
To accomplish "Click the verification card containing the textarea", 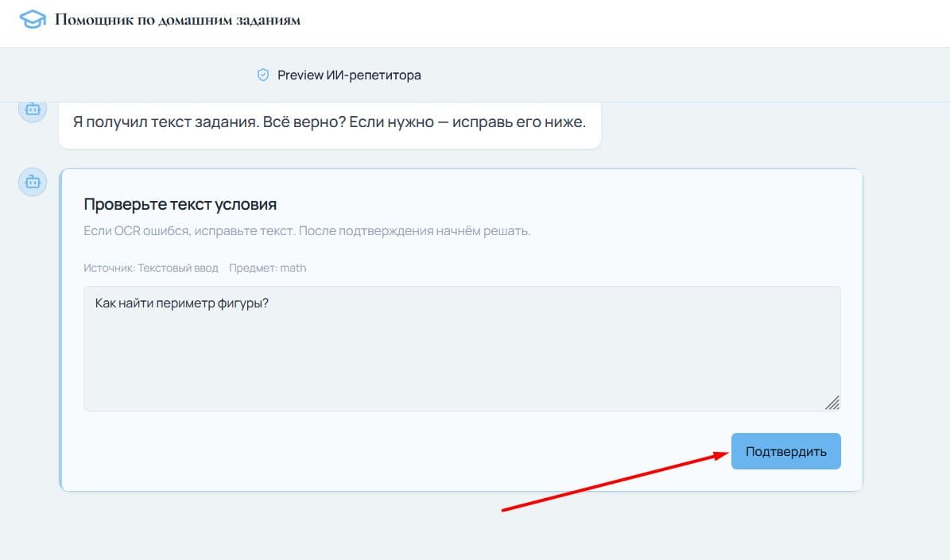I will tap(461, 330).
